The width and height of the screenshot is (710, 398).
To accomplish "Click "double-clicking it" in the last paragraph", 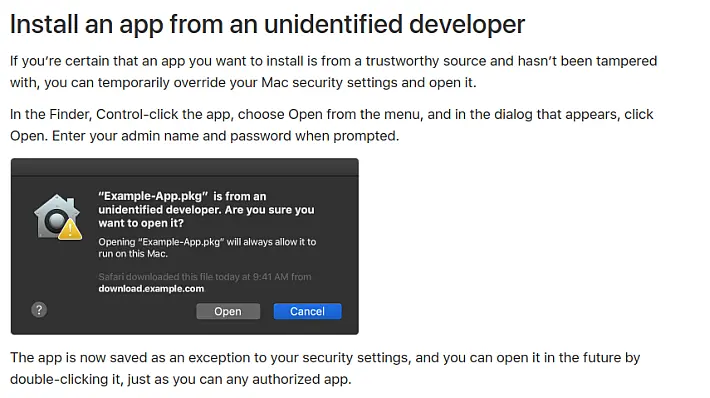I will coord(67,379).
